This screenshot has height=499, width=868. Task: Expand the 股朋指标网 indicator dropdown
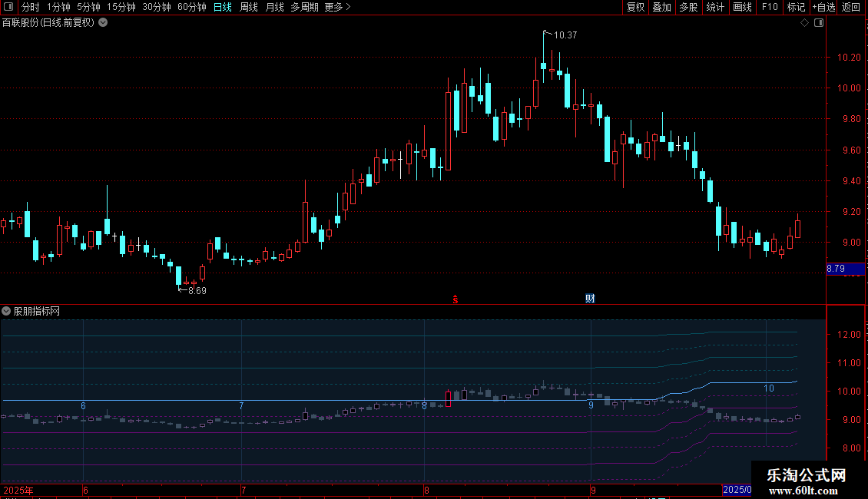tap(6, 311)
